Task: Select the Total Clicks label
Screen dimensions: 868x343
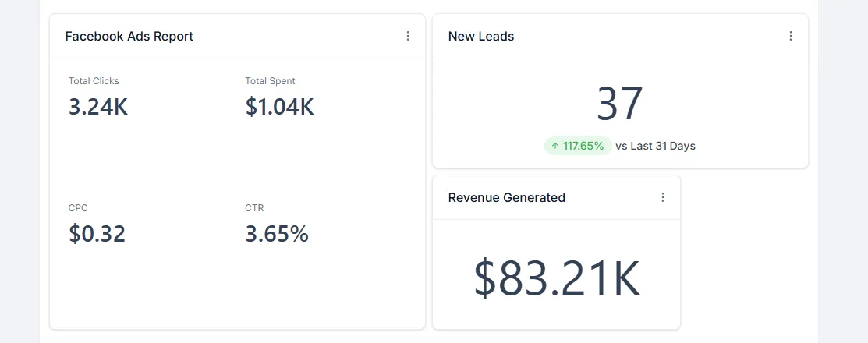Action: point(94,81)
